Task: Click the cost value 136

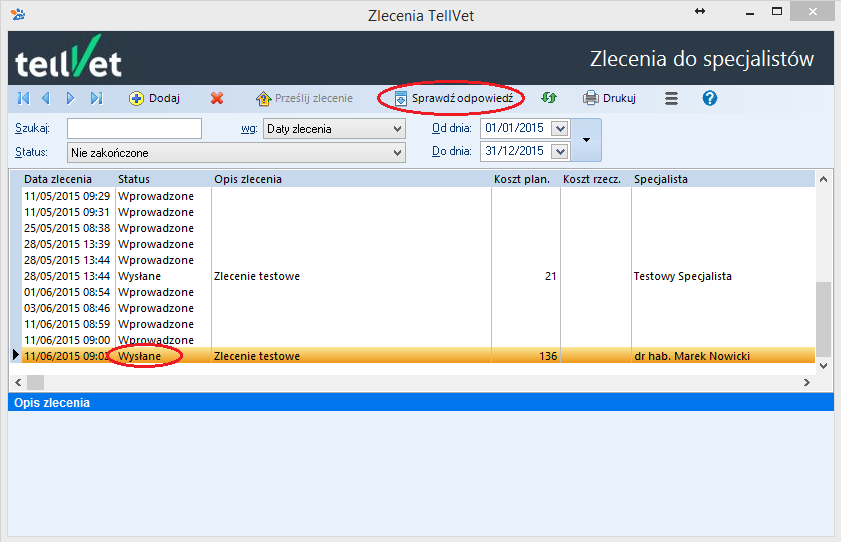Action: coord(548,356)
